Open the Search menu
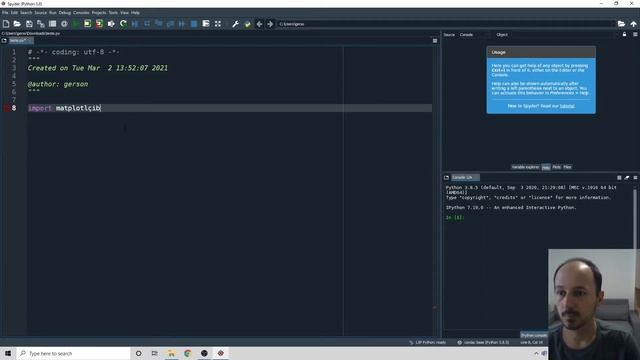Image resolution: width=640 pixels, height=360 pixels. click(26, 13)
